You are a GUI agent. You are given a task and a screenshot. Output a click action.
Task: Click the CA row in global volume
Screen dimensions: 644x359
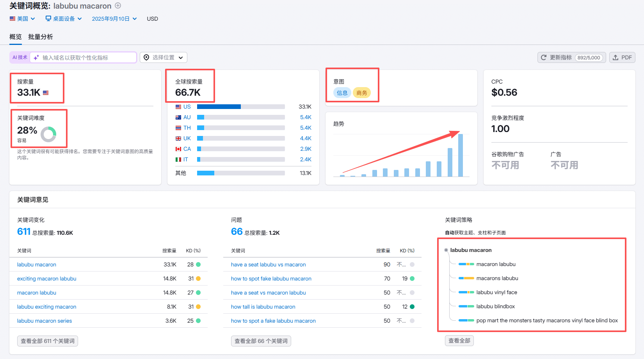[x=243, y=149]
